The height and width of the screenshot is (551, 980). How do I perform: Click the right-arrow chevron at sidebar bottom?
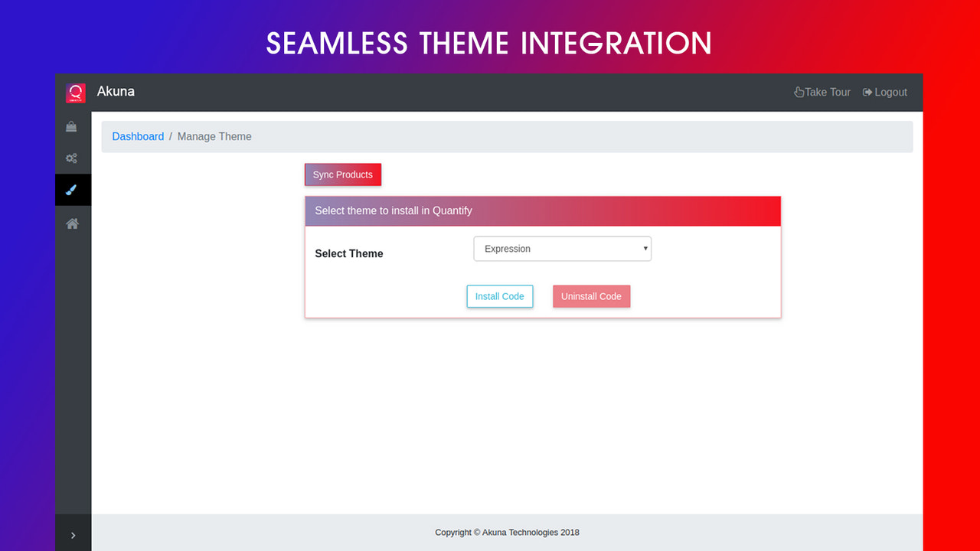(x=73, y=535)
